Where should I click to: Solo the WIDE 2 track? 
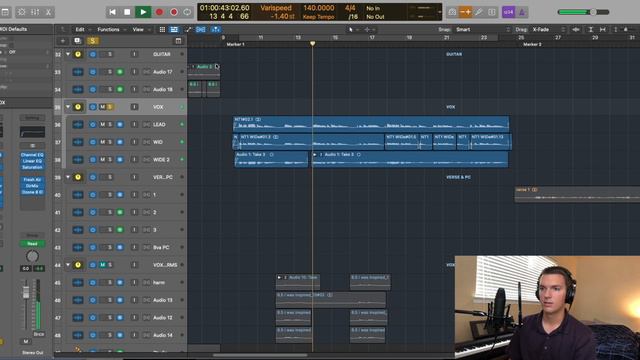(x=110, y=159)
